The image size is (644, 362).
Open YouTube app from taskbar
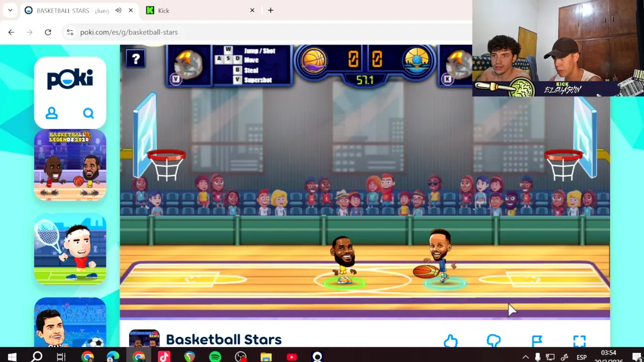[292, 357]
